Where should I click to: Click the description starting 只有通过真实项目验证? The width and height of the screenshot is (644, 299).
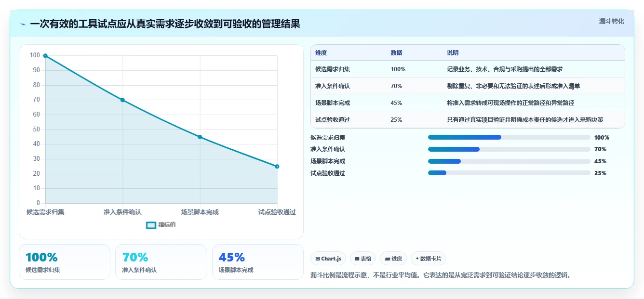[525, 120]
